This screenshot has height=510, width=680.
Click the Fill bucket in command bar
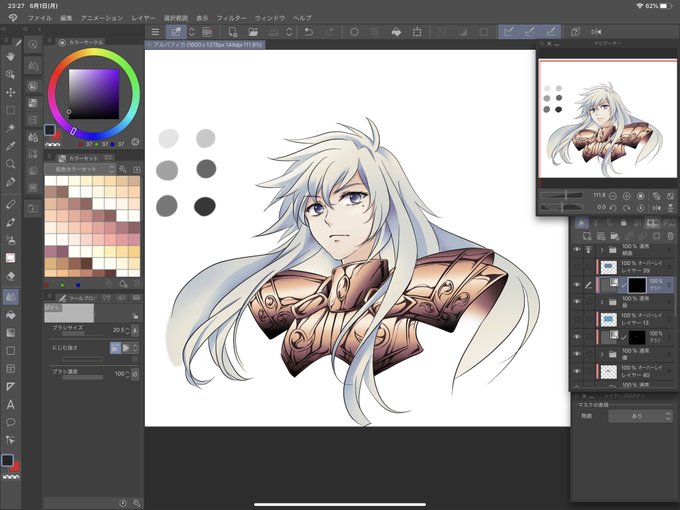click(396, 32)
